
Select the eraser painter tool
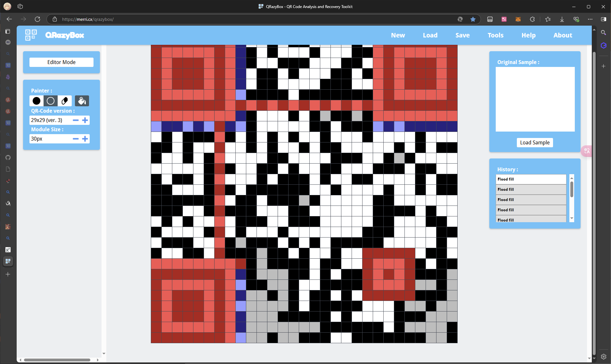pyautogui.click(x=65, y=101)
